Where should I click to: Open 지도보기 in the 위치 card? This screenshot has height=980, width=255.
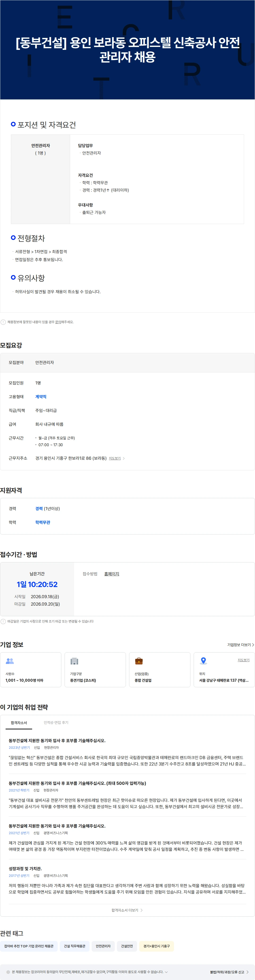pos(244,660)
